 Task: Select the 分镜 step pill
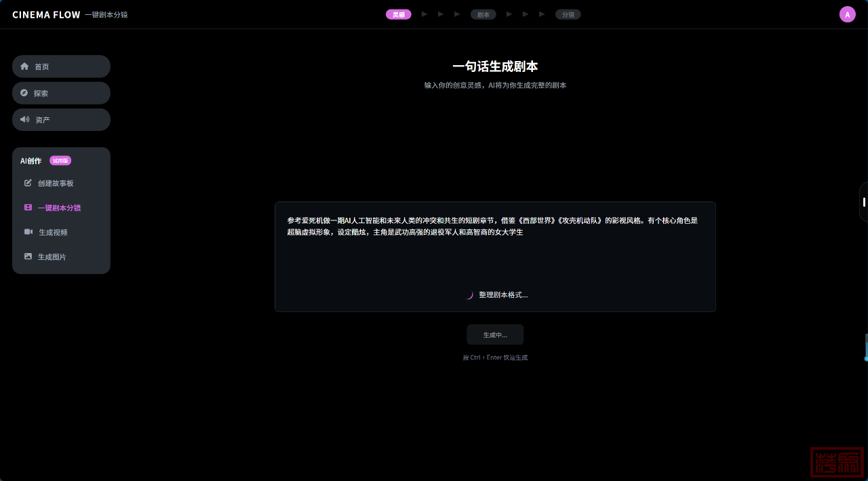[568, 14]
